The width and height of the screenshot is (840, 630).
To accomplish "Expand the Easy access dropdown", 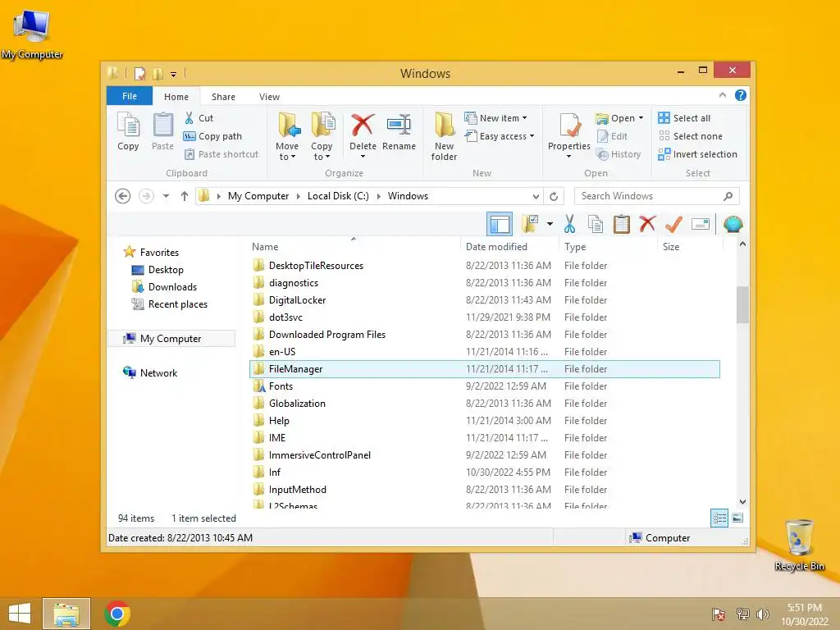I will point(532,136).
